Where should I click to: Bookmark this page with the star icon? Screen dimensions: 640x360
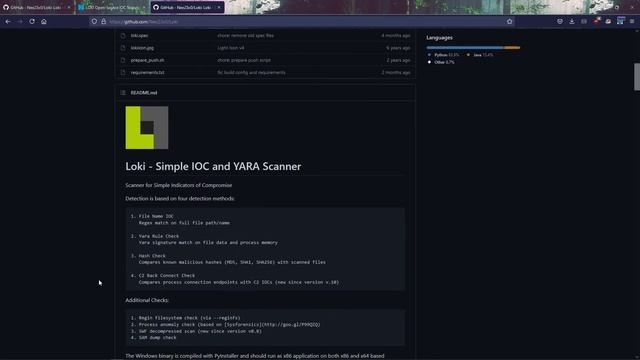click(x=509, y=21)
